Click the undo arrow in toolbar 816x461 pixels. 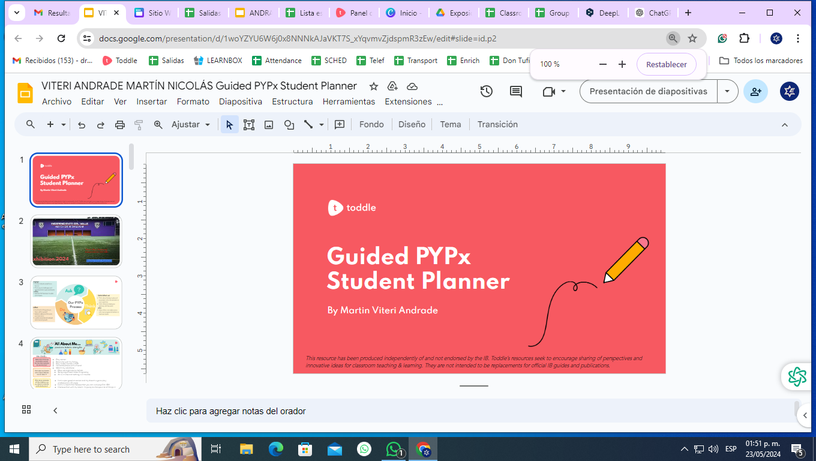click(x=82, y=125)
